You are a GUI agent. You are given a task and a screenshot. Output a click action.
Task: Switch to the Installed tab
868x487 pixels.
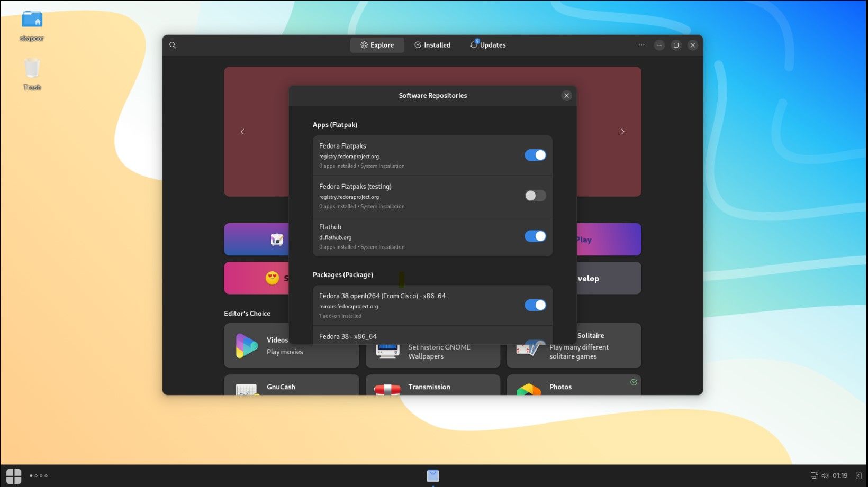(432, 45)
